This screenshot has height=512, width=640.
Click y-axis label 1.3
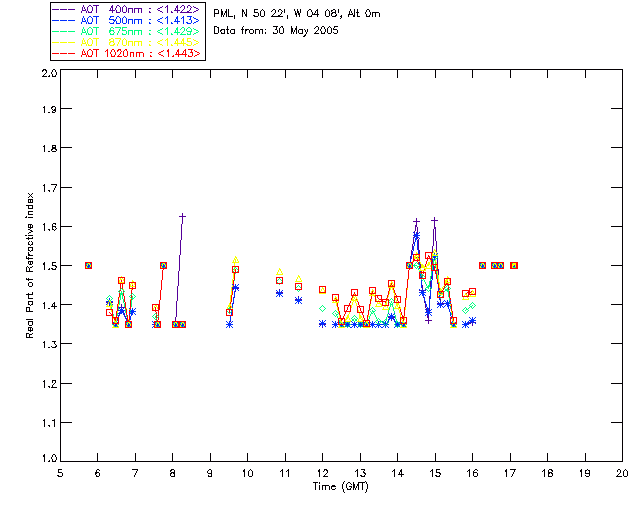49,344
